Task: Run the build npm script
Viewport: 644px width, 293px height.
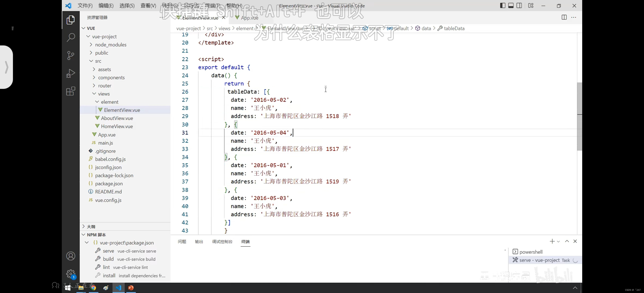Action: pyautogui.click(x=125, y=259)
